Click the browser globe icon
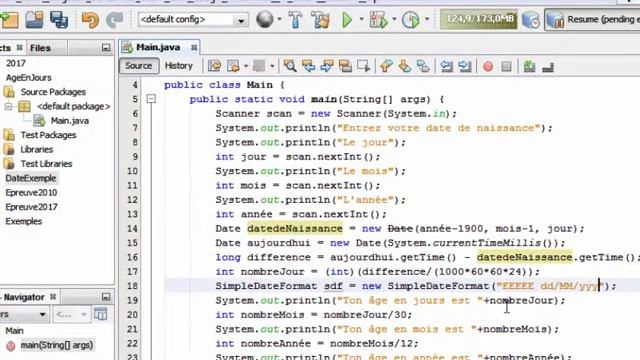 click(264, 19)
